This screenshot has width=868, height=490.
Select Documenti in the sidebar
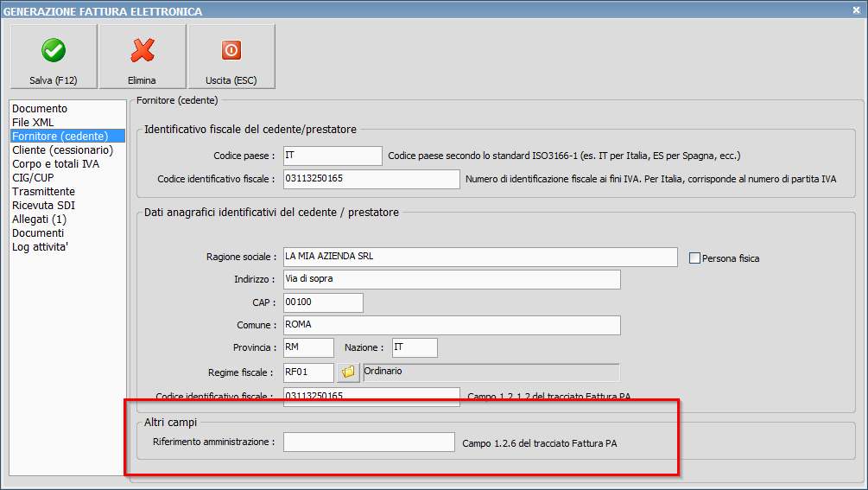tap(38, 233)
